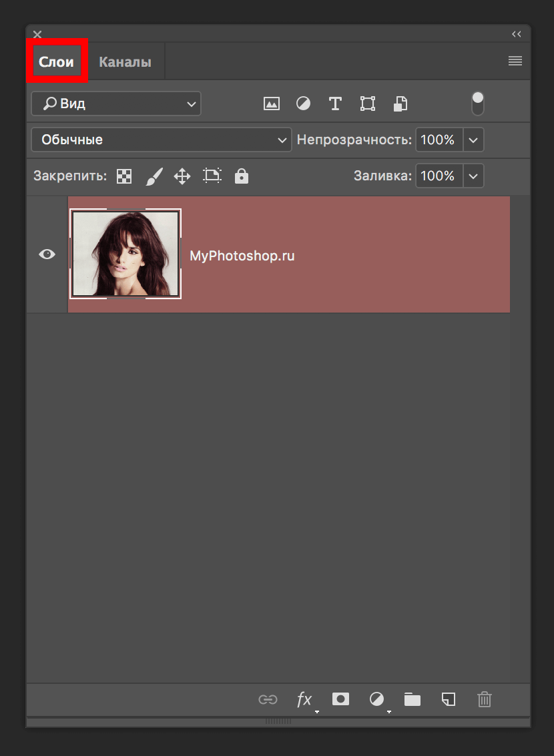Toggle lock transparent pixels
The image size is (554, 756).
pyautogui.click(x=124, y=176)
